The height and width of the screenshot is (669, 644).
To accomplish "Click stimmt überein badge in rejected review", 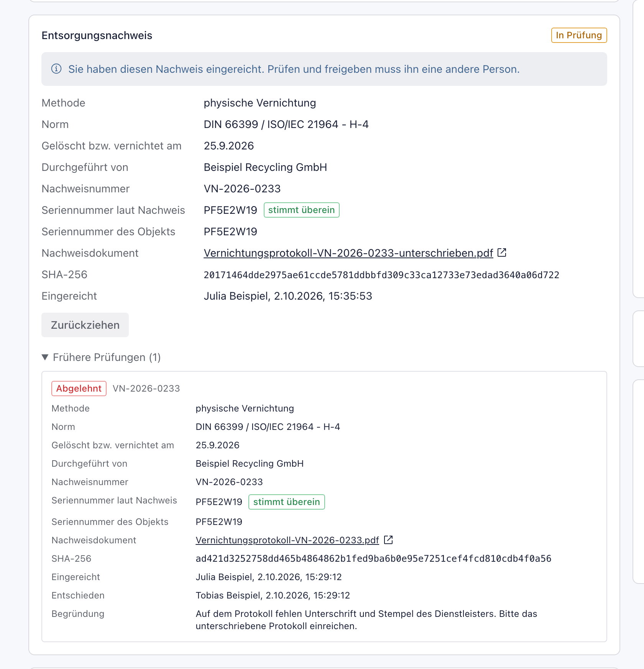I will pyautogui.click(x=286, y=502).
